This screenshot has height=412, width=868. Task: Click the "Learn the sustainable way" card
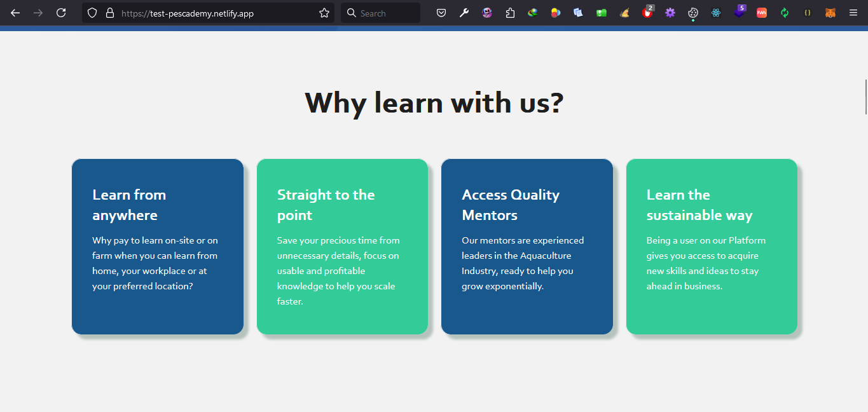pos(712,247)
